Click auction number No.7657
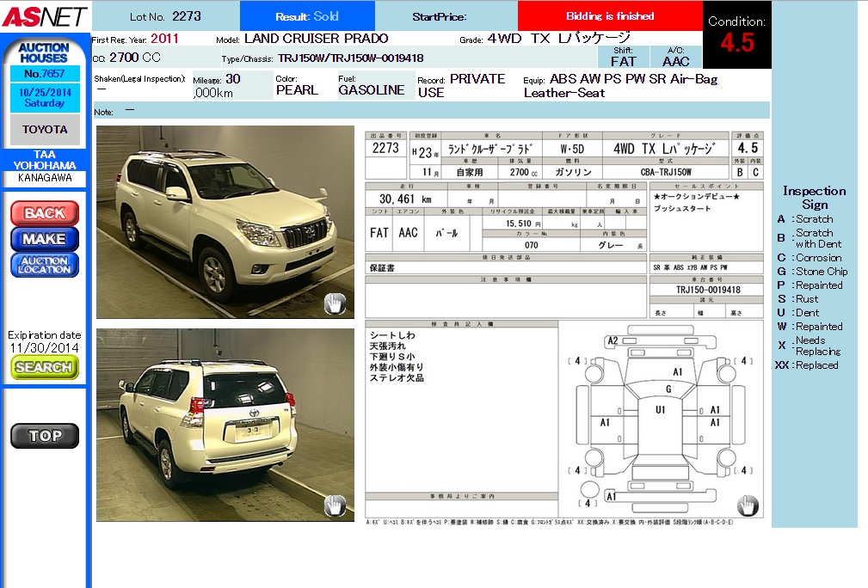 pyautogui.click(x=45, y=74)
